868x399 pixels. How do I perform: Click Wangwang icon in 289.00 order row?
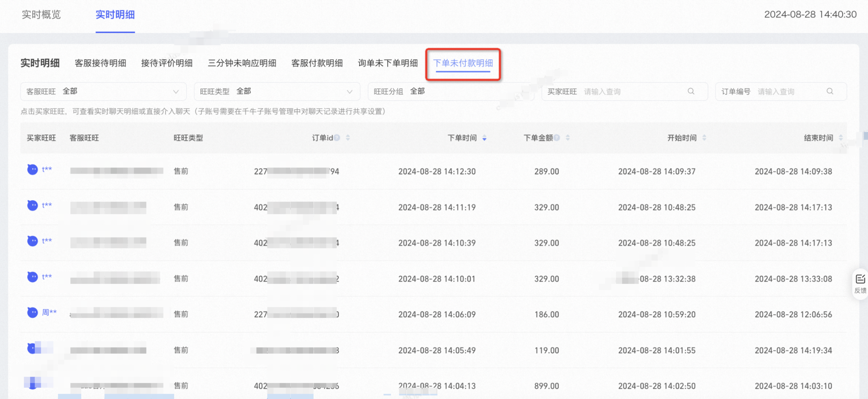(x=33, y=170)
